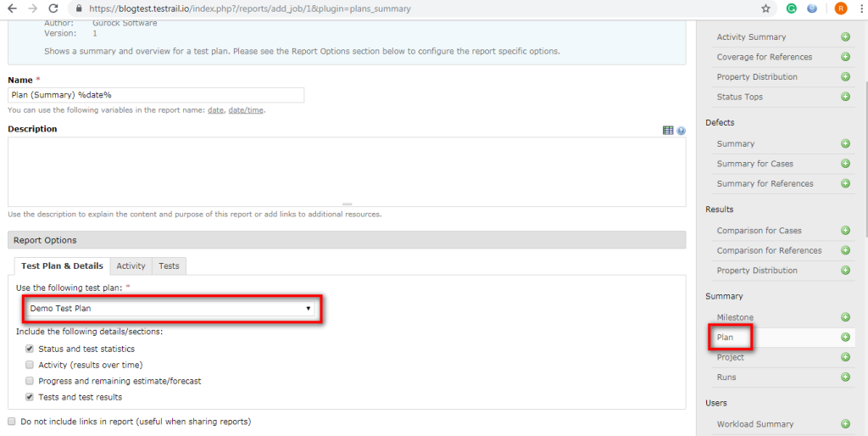Click the green add icon beside Activity Summary
The width and height of the screenshot is (868, 436).
click(845, 37)
